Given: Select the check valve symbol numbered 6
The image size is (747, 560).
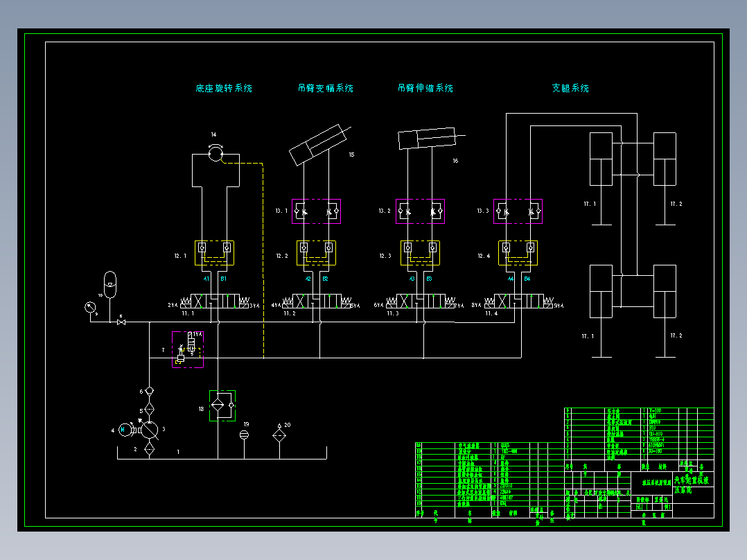Looking at the screenshot, I should [x=150, y=392].
